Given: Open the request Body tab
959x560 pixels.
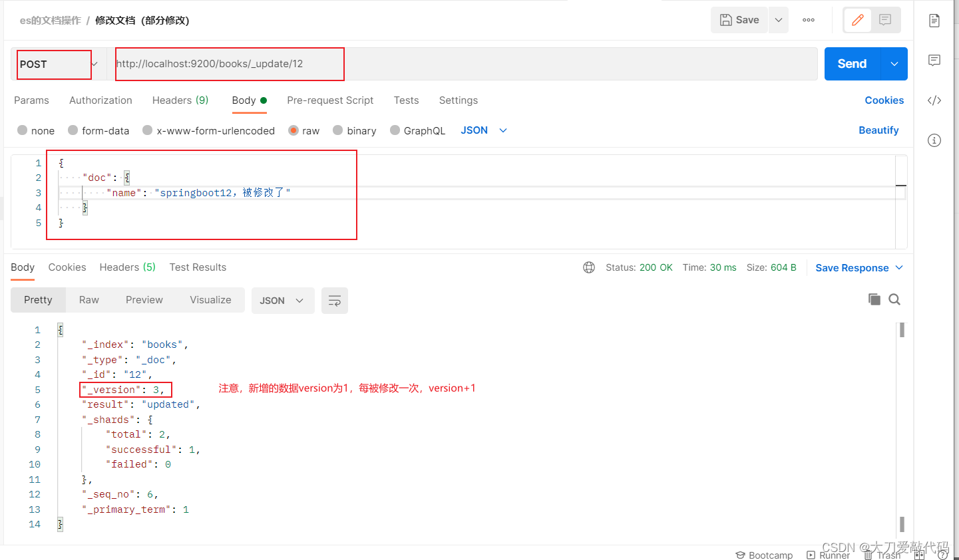Looking at the screenshot, I should point(249,100).
